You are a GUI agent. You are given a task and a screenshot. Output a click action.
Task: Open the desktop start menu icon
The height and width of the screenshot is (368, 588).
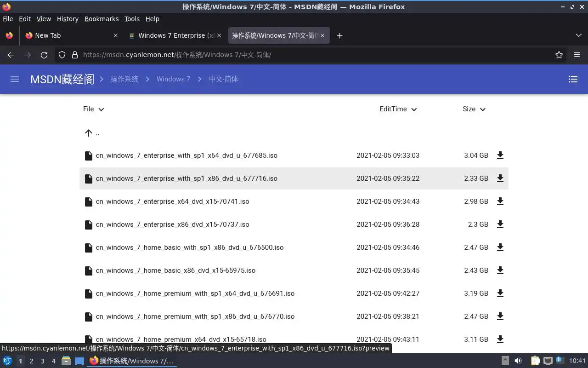point(7,361)
